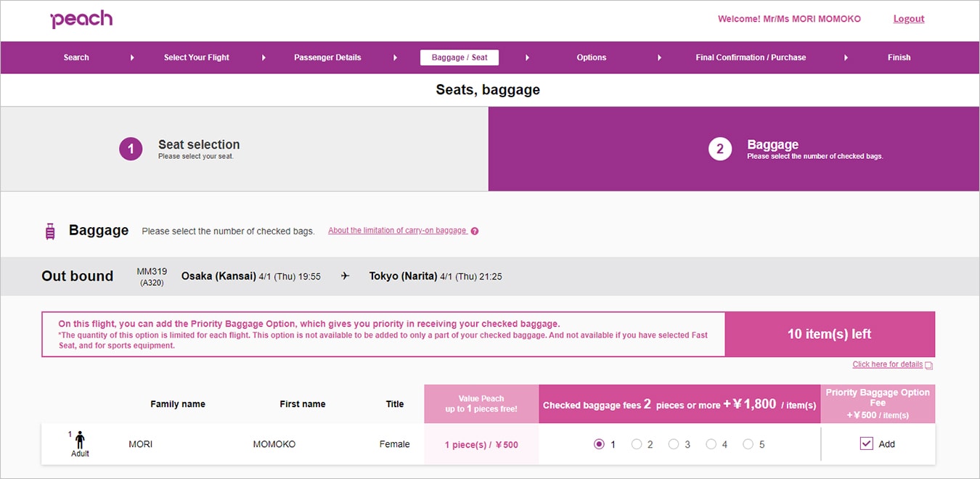Click the First name column header
The width and height of the screenshot is (980, 479).
coord(303,404)
